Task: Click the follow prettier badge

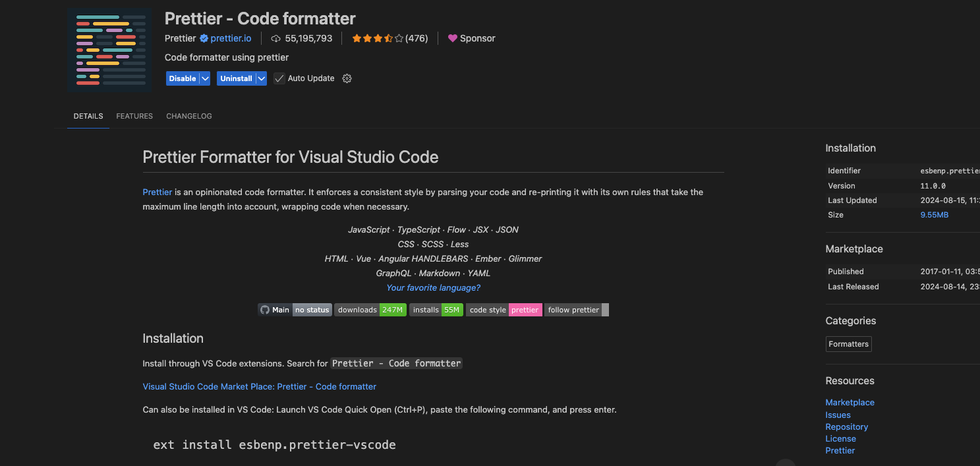Action: 577,310
